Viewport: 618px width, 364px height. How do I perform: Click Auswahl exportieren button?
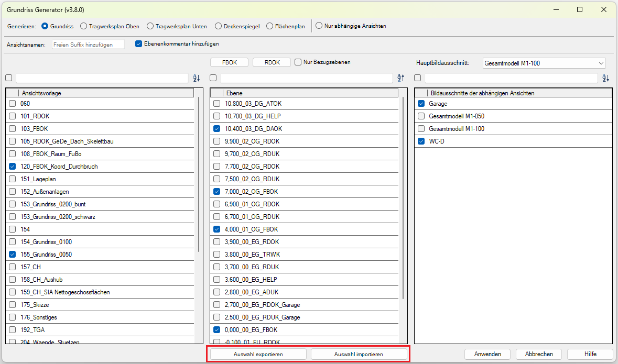pyautogui.click(x=258, y=354)
